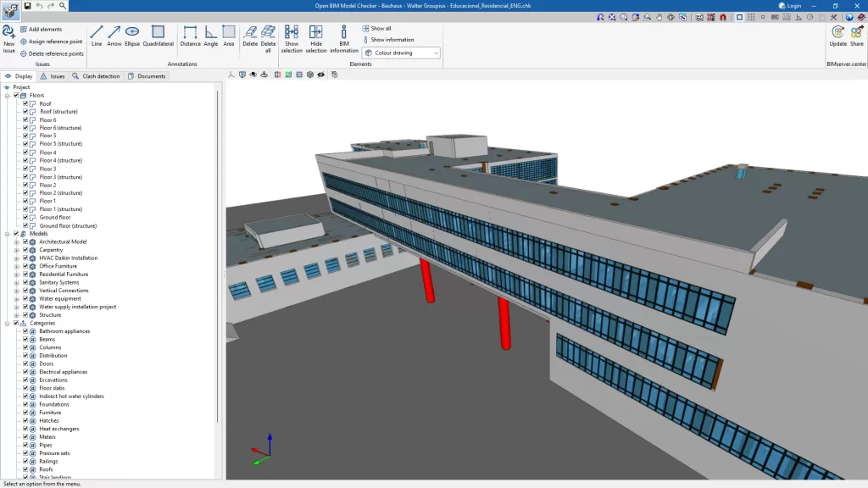Activate the Angle measurement tool

pos(211,36)
